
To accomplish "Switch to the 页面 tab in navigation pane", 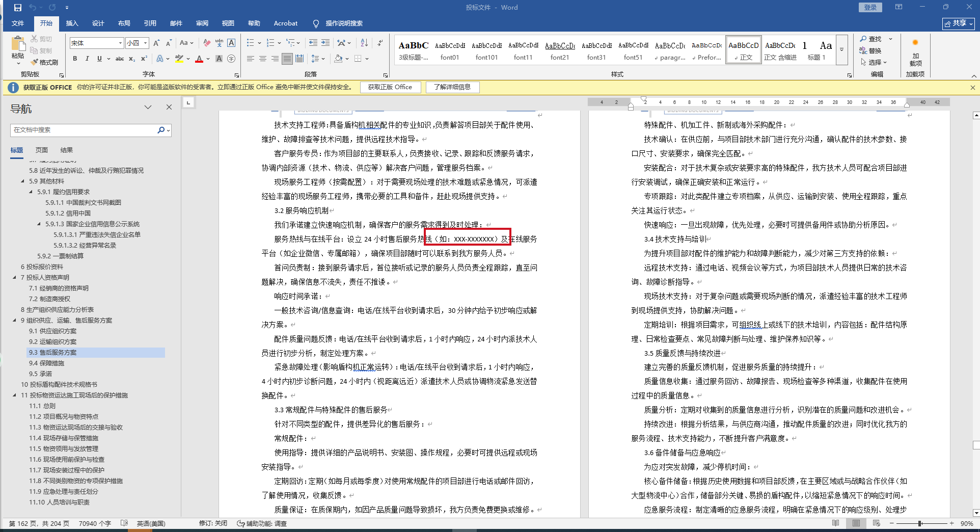I will pos(42,150).
